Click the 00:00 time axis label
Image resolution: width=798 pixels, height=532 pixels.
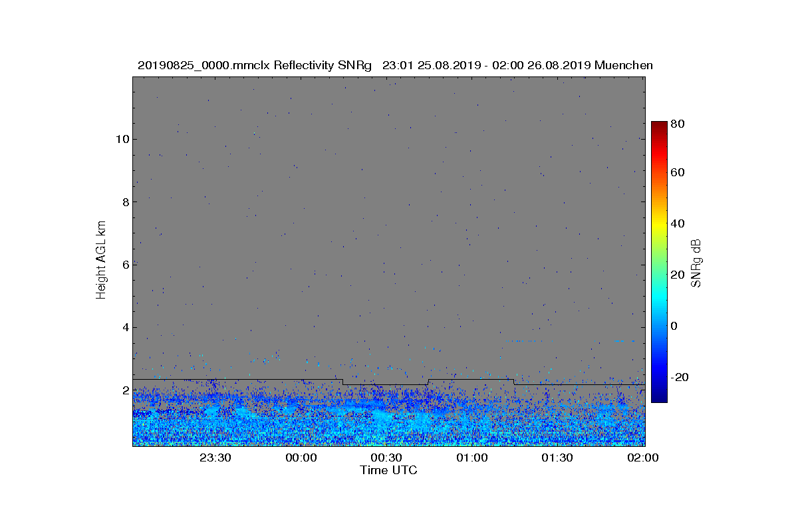click(x=301, y=458)
